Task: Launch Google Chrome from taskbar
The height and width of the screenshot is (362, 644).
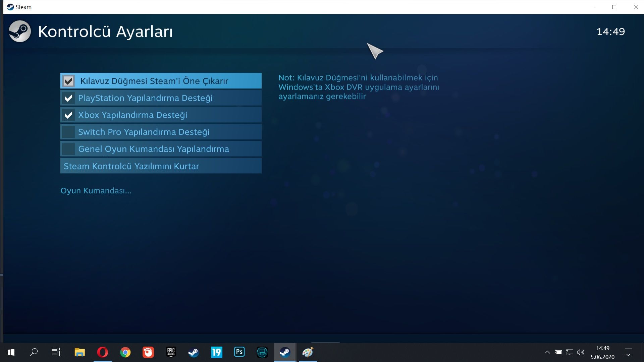Action: 125,352
